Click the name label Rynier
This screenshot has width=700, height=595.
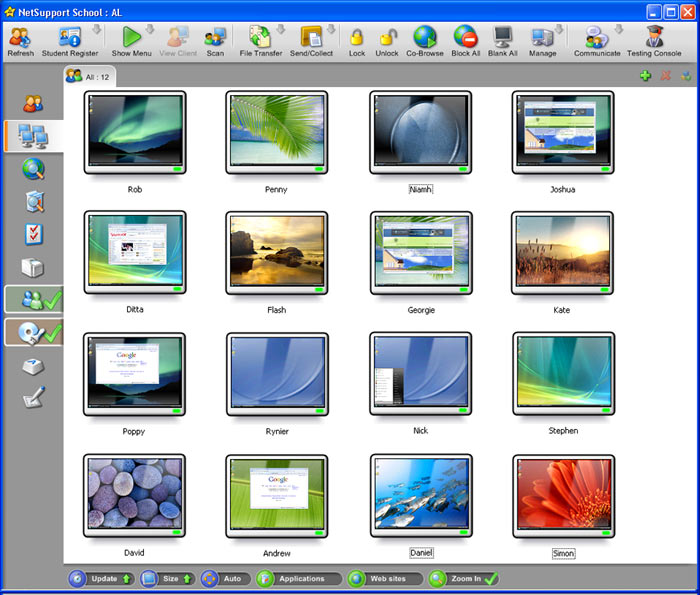click(x=277, y=431)
